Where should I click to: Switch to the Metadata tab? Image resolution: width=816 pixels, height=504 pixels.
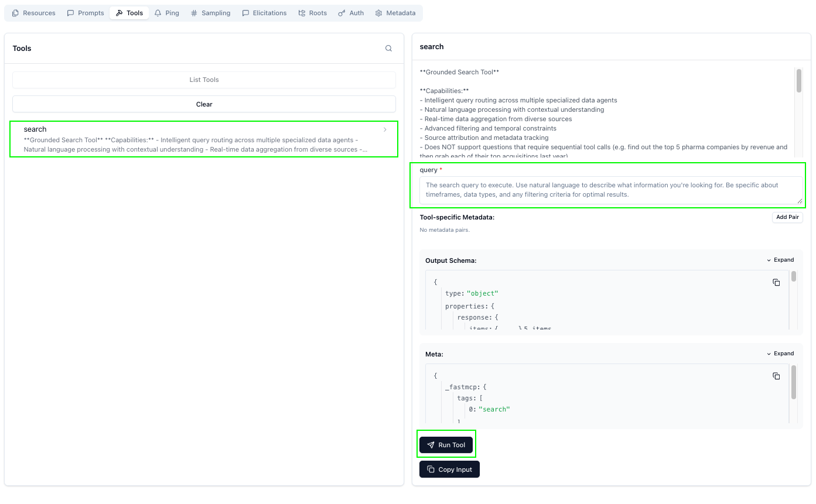coord(395,13)
